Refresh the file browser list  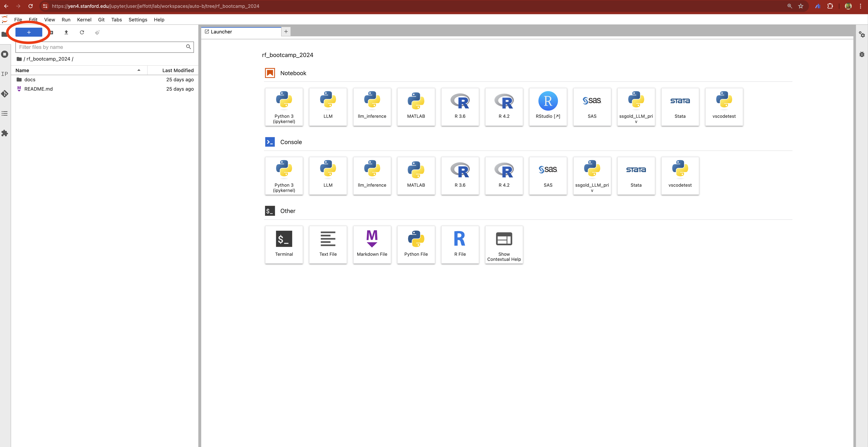coord(82,32)
